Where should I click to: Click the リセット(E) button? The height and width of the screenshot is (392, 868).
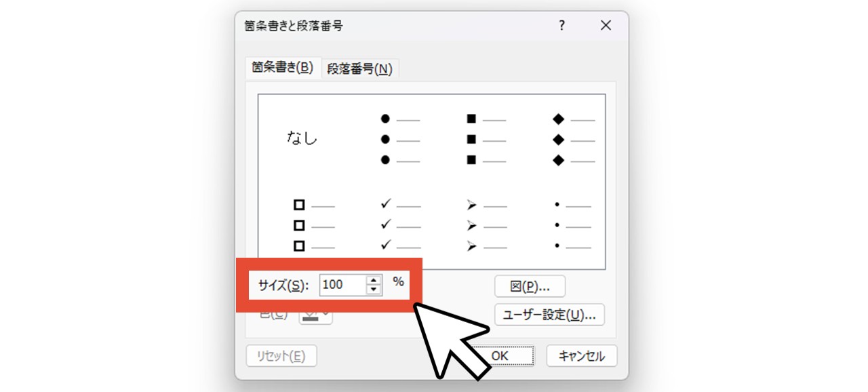click(281, 355)
